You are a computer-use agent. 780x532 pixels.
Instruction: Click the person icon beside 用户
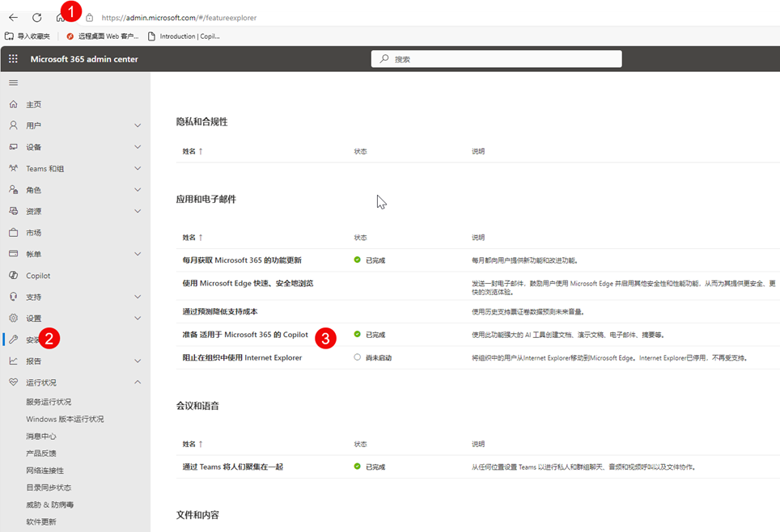pyautogui.click(x=14, y=125)
